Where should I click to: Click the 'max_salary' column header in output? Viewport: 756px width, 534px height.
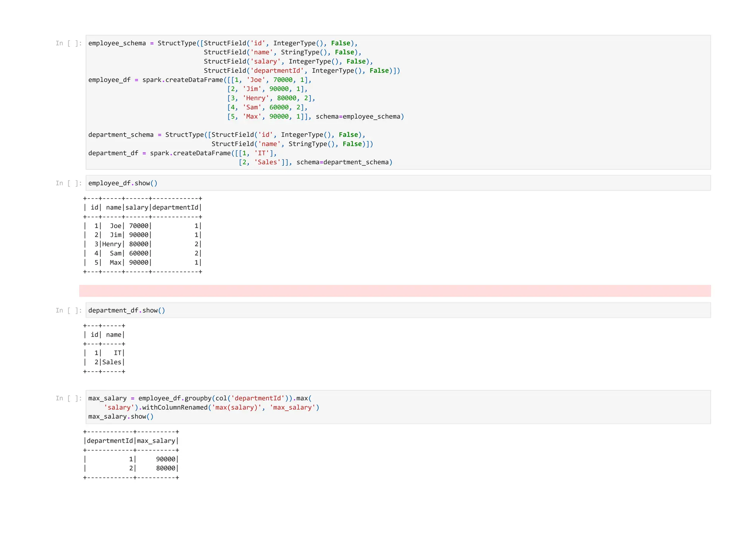156,441
